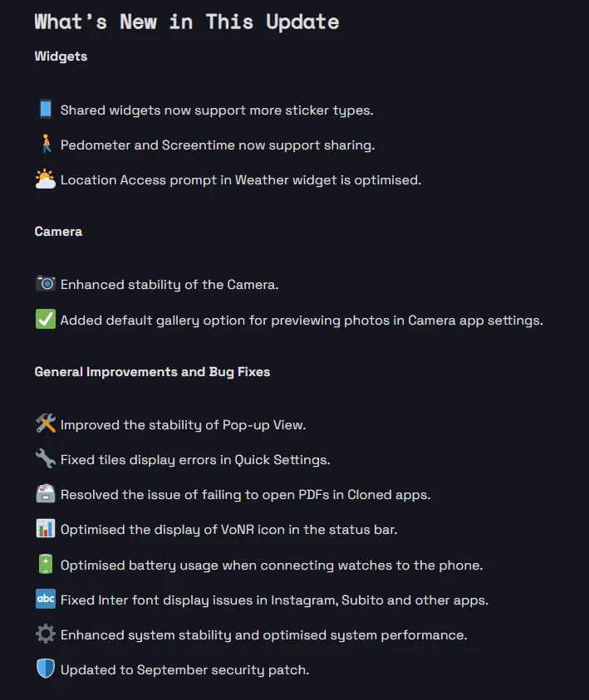Viewport: 589px width, 700px height.
Task: Click the wrench icon beside Fixed tiles
Action: [x=46, y=459]
